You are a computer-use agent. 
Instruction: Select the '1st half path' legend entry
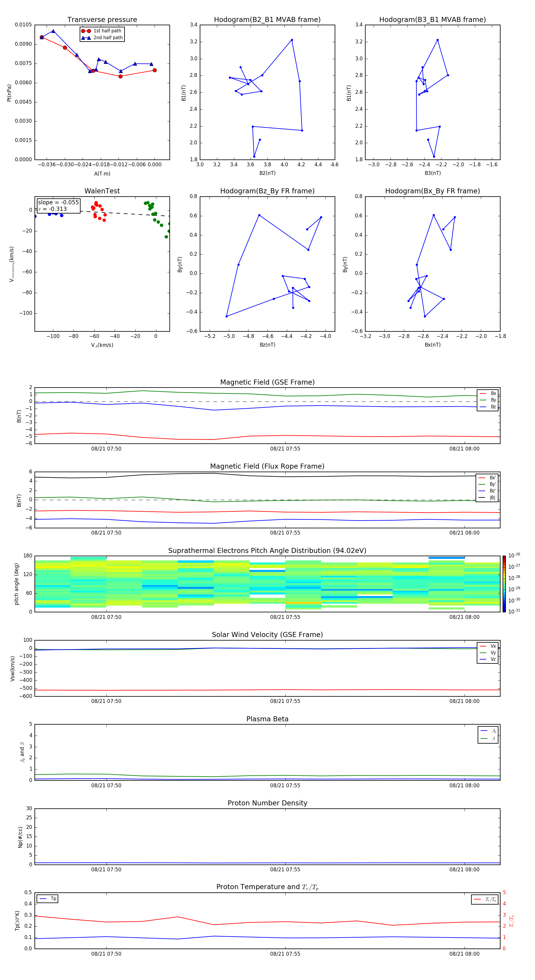click(x=102, y=31)
